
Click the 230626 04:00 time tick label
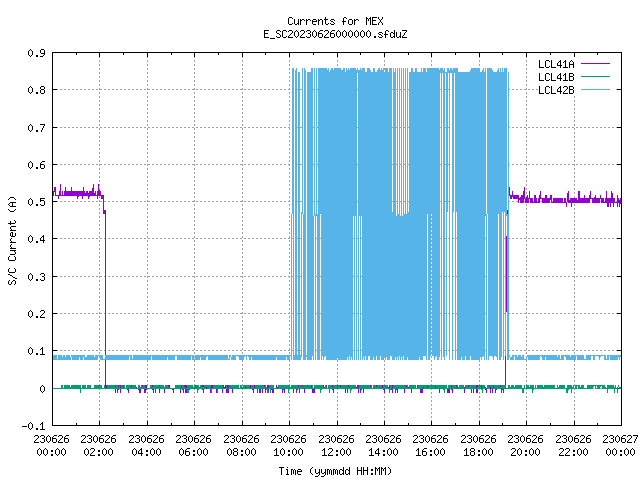pos(146,446)
